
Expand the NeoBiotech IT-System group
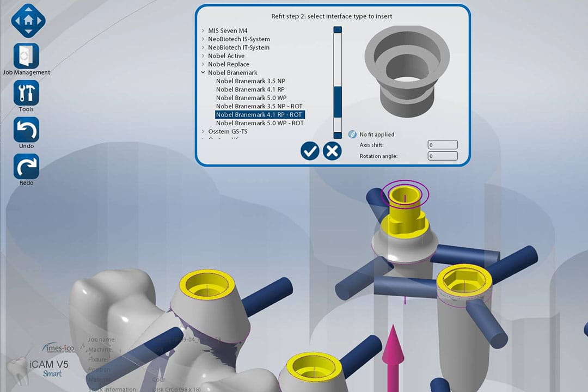(x=203, y=48)
